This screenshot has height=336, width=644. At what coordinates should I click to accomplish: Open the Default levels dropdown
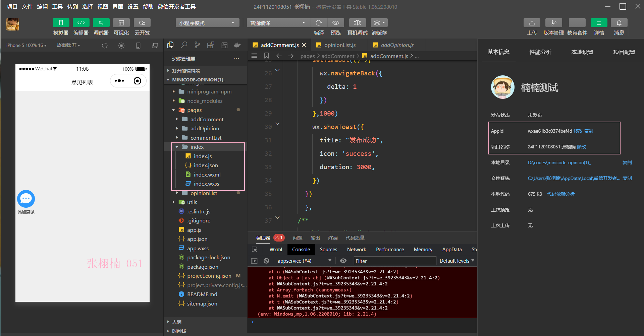(x=457, y=261)
